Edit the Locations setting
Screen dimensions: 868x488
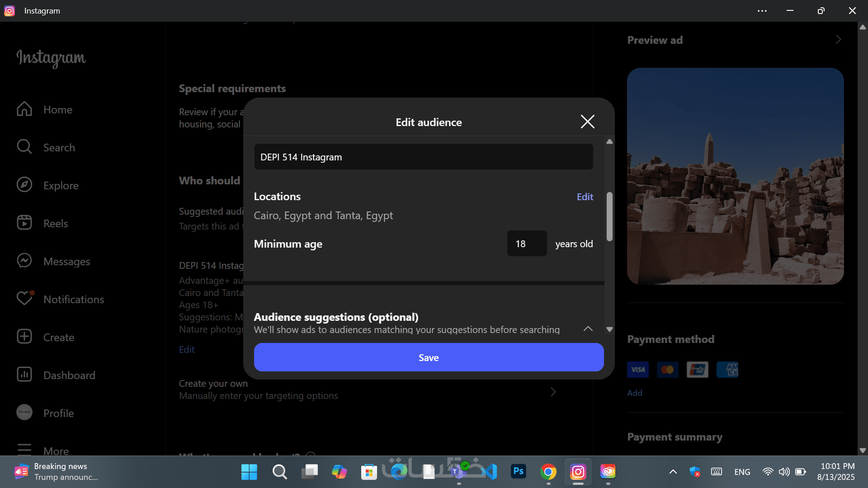click(x=585, y=197)
